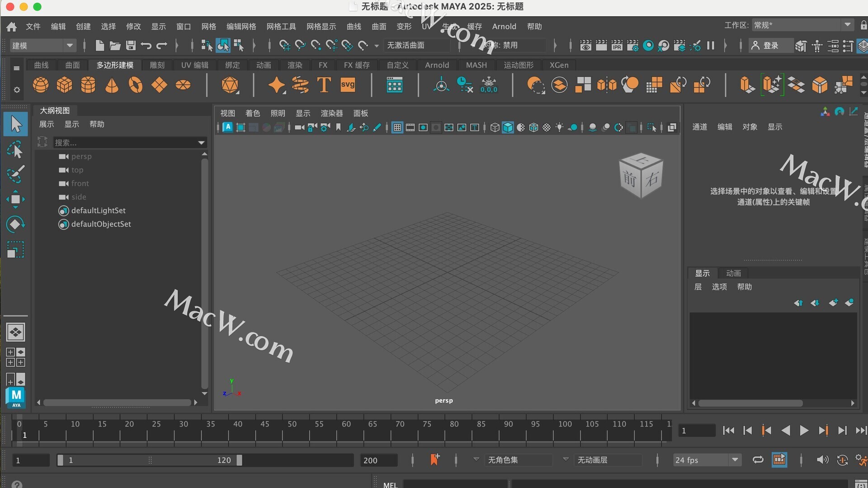
Task: Select the Paint Selection tool
Action: 15,174
